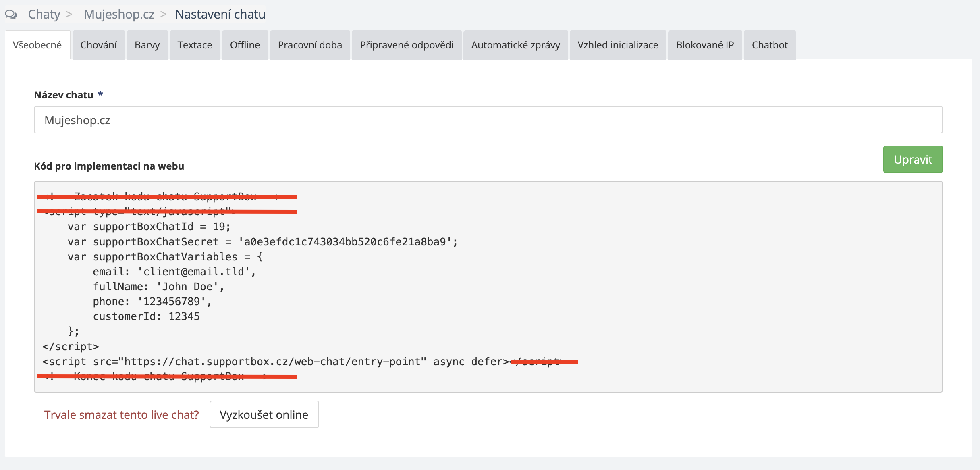
Task: Click the supportBoxChatSecret code line
Action: pyautogui.click(x=263, y=242)
